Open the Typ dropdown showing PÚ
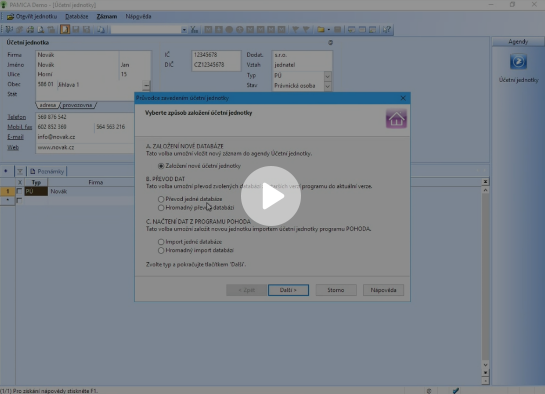Viewport: 545px width, 394px height. pyautogui.click(x=327, y=76)
